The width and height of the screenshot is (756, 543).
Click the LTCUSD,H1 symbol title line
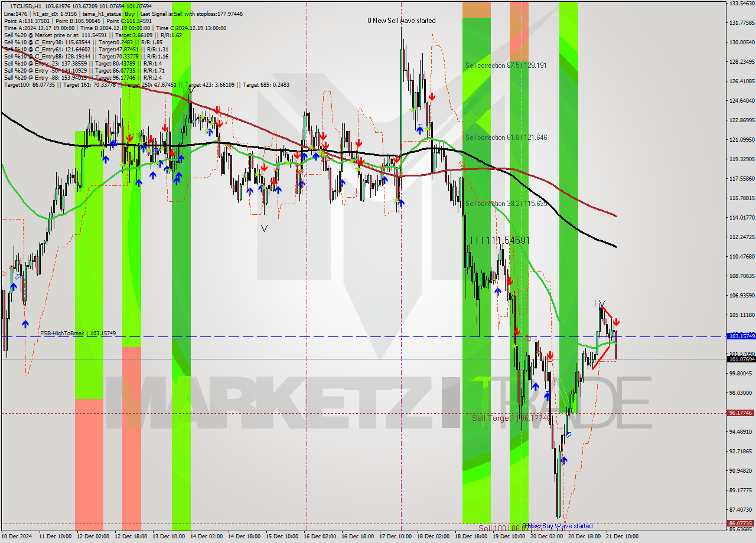(x=81, y=6)
